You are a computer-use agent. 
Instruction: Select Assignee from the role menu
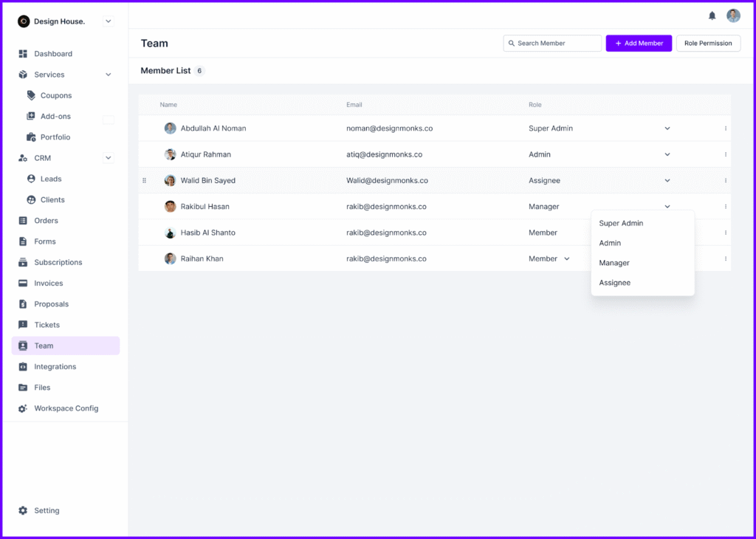[615, 282]
